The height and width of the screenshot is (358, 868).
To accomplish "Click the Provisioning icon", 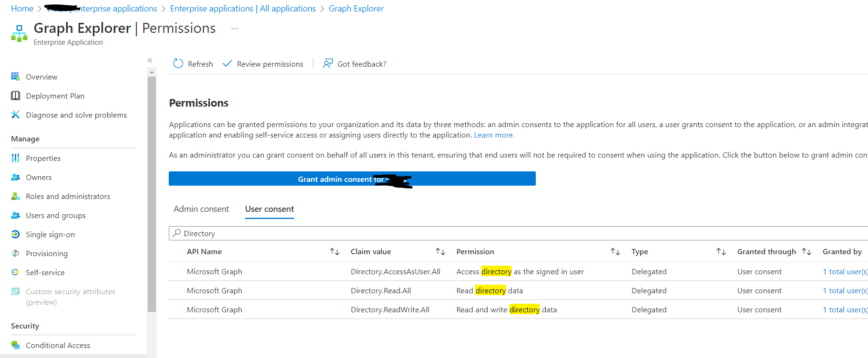I will pos(16,253).
